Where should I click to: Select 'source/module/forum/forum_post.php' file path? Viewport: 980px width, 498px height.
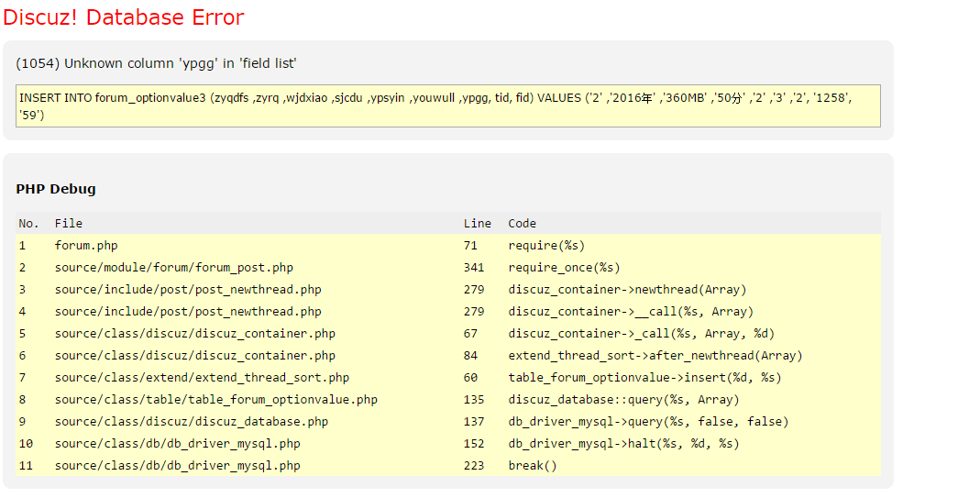click(x=174, y=267)
